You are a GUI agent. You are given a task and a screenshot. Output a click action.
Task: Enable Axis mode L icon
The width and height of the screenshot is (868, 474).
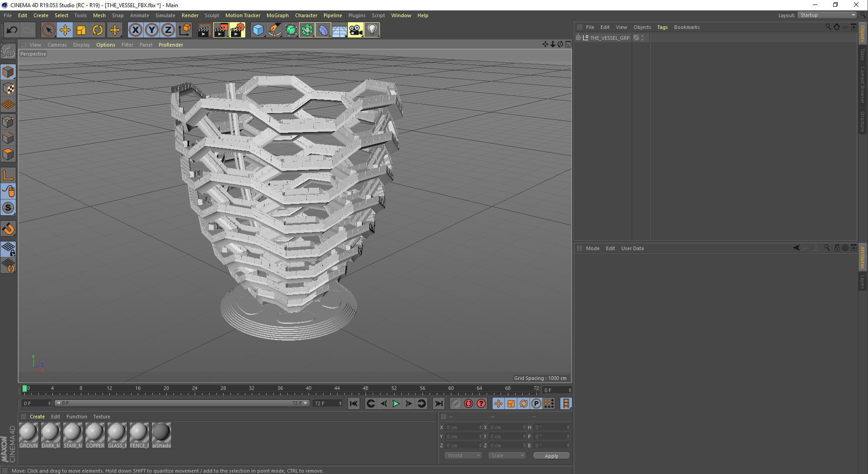8,175
